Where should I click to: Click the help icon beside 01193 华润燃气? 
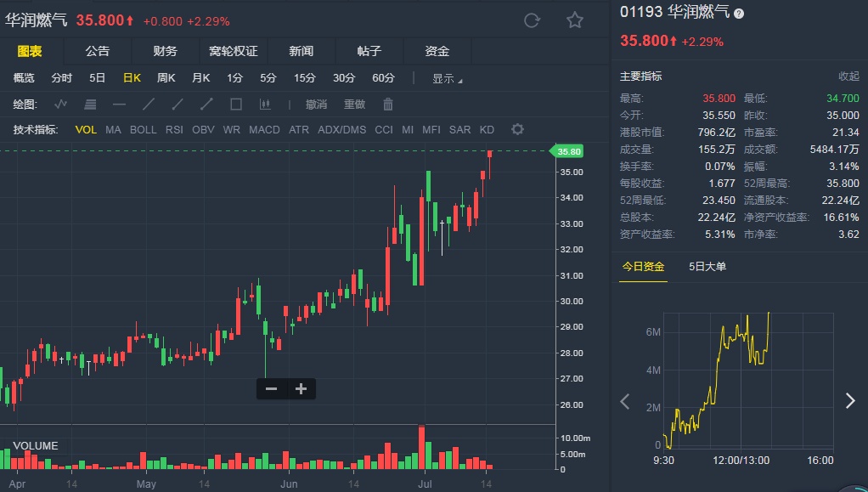point(739,14)
